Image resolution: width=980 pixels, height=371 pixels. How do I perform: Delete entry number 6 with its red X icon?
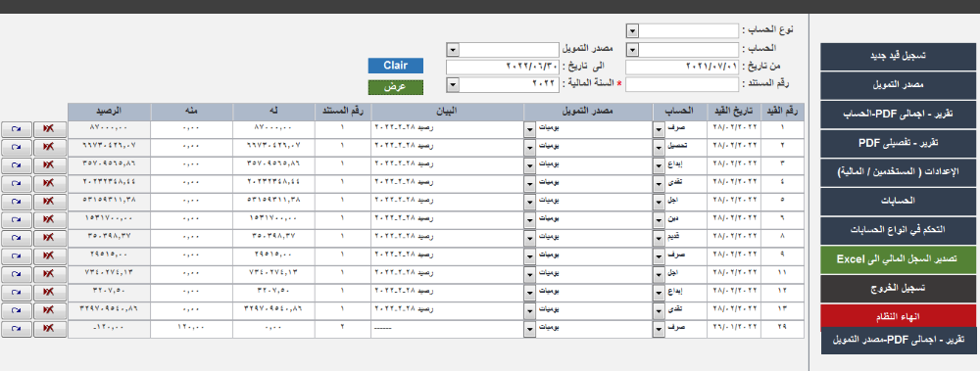click(49, 220)
